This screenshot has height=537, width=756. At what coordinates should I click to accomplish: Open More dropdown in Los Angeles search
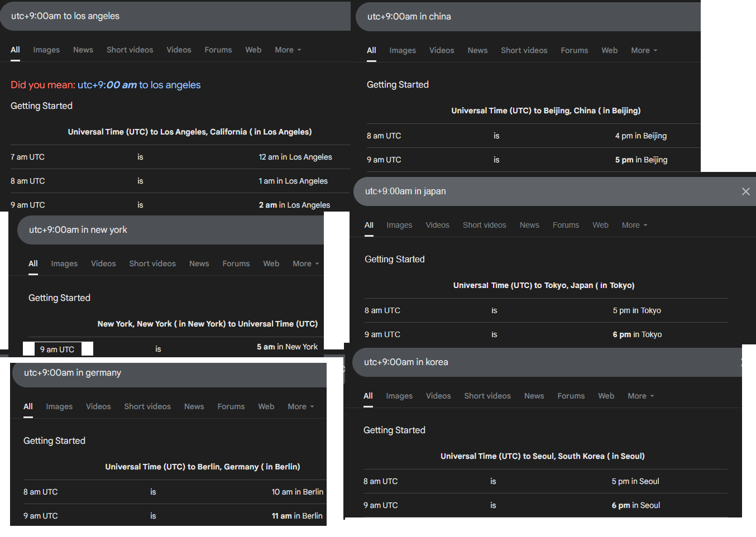[x=288, y=50]
